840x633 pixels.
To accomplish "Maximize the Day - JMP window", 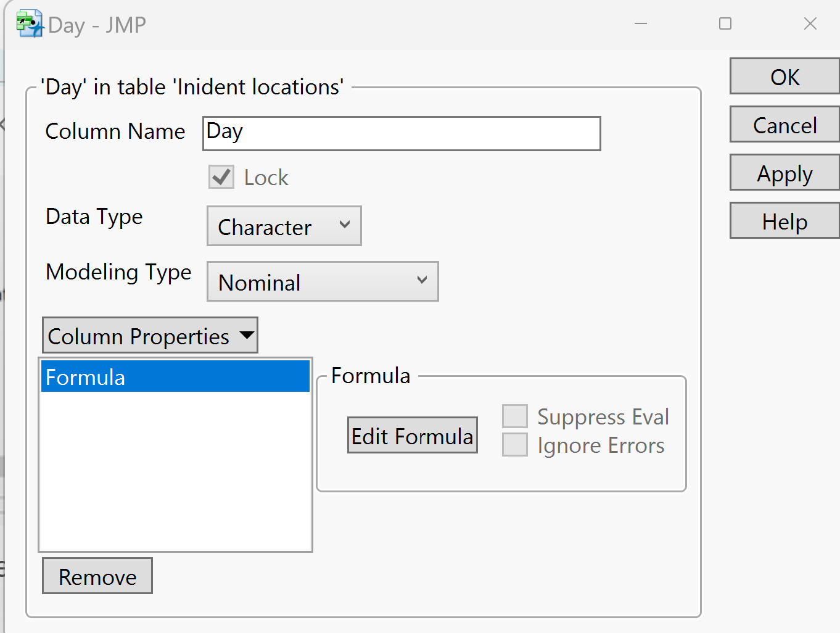I will pos(725,24).
